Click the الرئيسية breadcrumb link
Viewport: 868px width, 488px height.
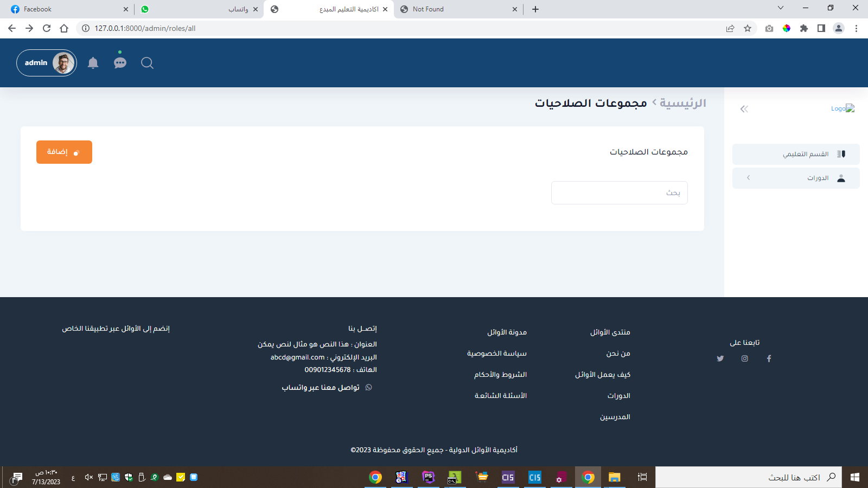pos(683,103)
